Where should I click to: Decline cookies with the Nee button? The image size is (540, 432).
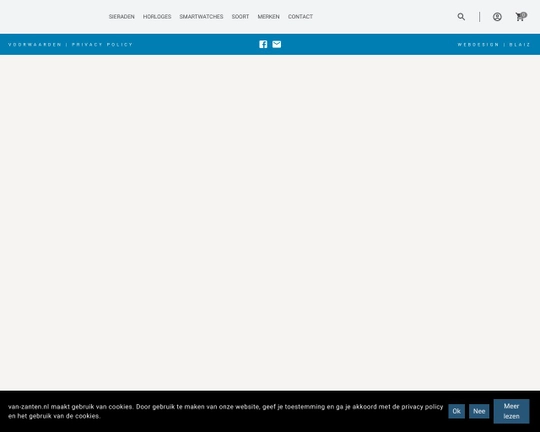coord(479,411)
